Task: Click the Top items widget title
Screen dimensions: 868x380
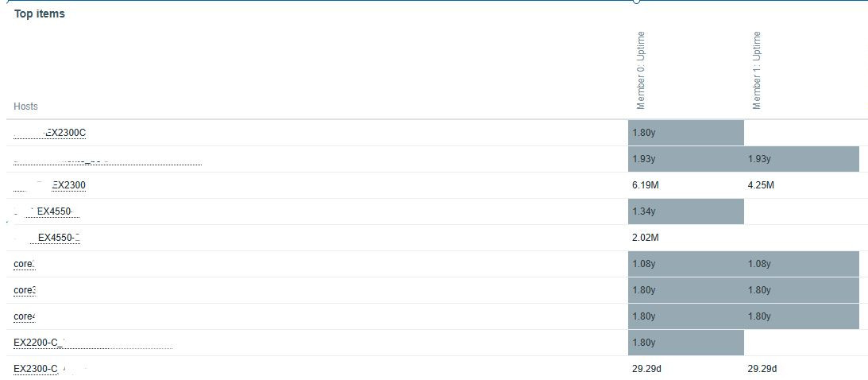Action: (40, 14)
